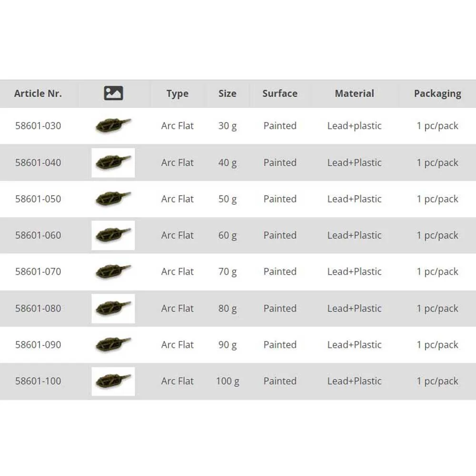Click the Surface column header
The height and width of the screenshot is (476, 476).
pos(280,93)
